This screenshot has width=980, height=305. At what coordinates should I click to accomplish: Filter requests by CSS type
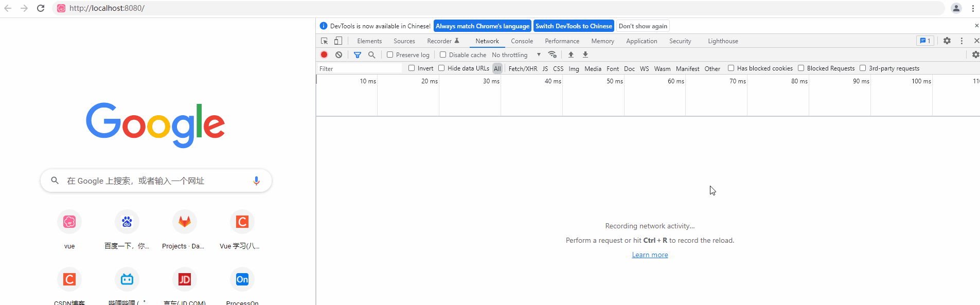click(x=558, y=68)
